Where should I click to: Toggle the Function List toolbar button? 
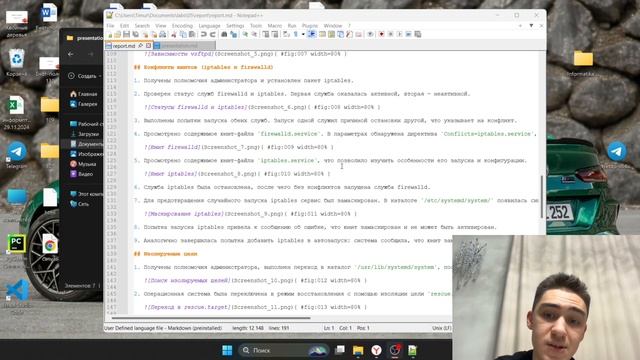[349, 34]
